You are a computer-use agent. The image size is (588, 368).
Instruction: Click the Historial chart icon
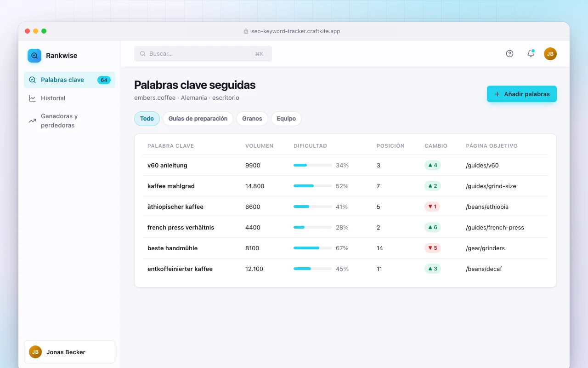coord(32,98)
